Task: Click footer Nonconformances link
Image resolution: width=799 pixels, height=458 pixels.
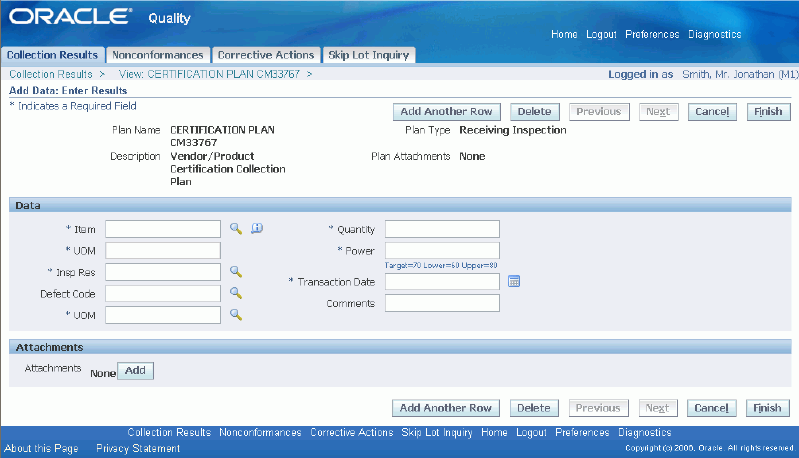Action: [260, 433]
